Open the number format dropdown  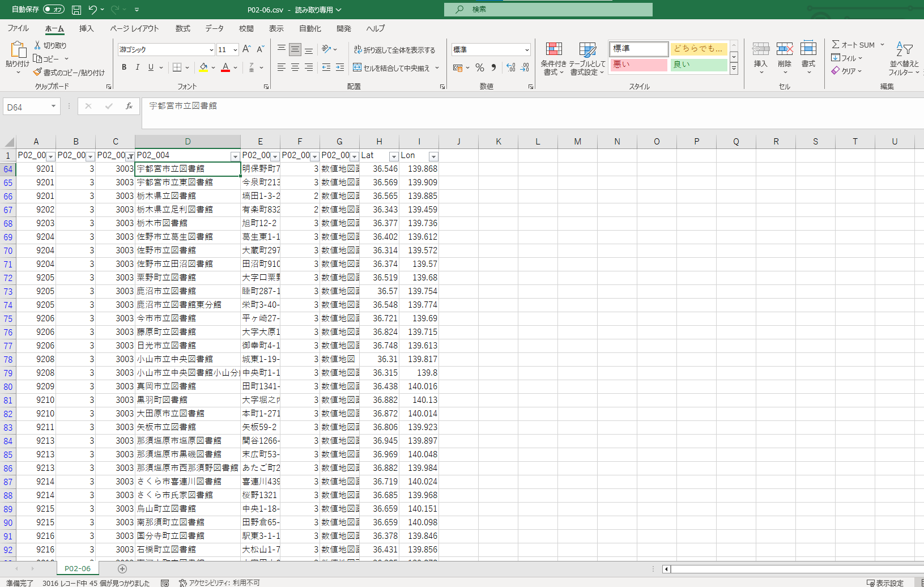pyautogui.click(x=526, y=50)
